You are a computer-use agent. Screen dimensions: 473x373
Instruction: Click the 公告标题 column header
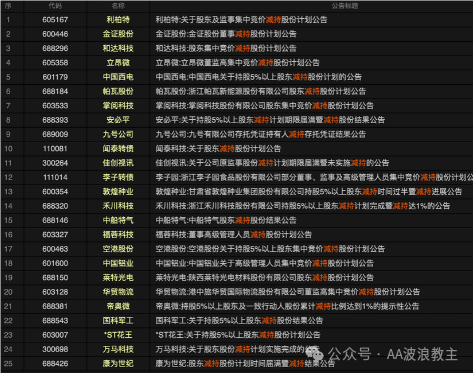345,6
